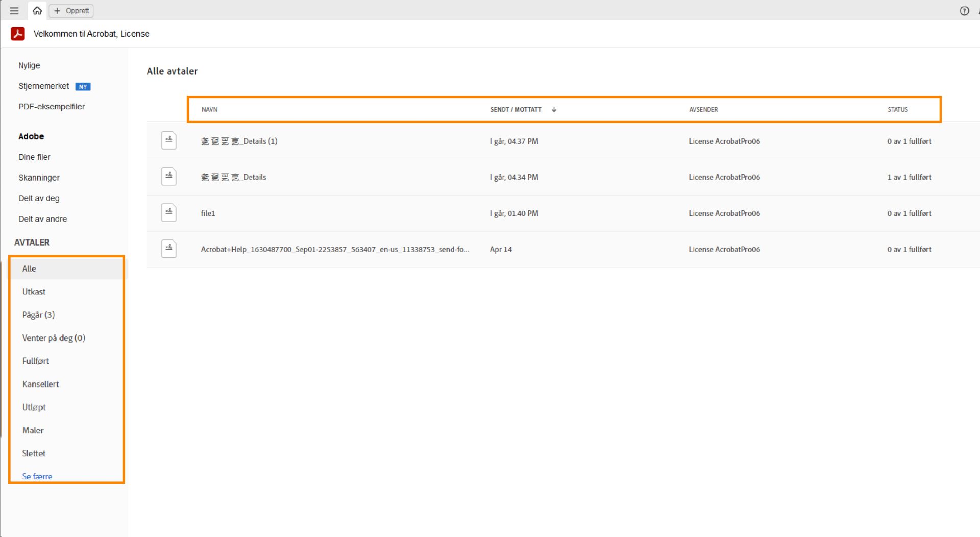Open the agreement ending in _Details (1)

point(239,141)
